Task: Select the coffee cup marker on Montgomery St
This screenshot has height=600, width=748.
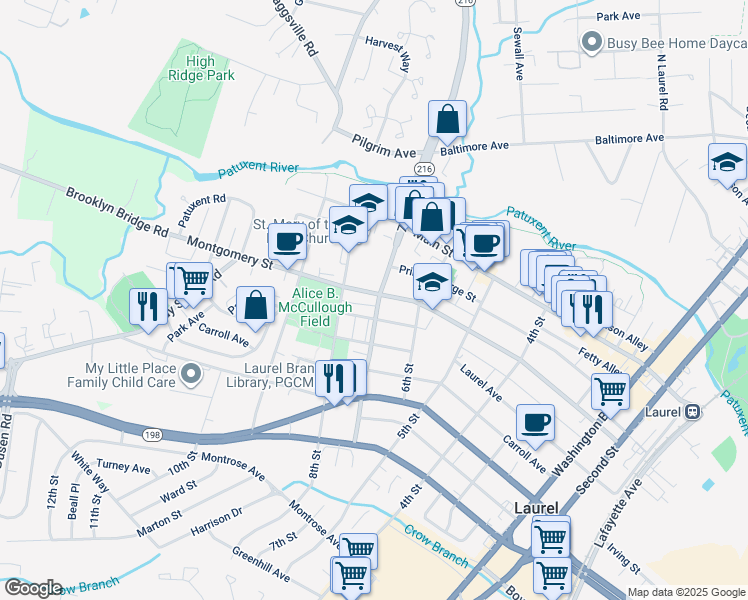Action: coord(287,243)
